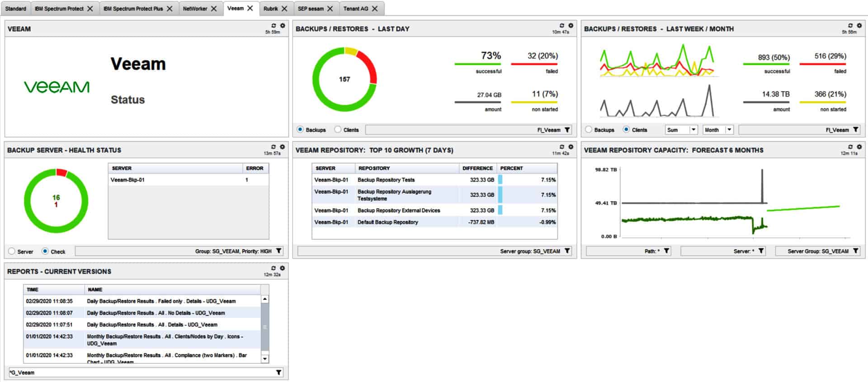This screenshot has height=382, width=868.
Task: Open settings gear of Backups/Restores Last Day panel
Action: 571,26
